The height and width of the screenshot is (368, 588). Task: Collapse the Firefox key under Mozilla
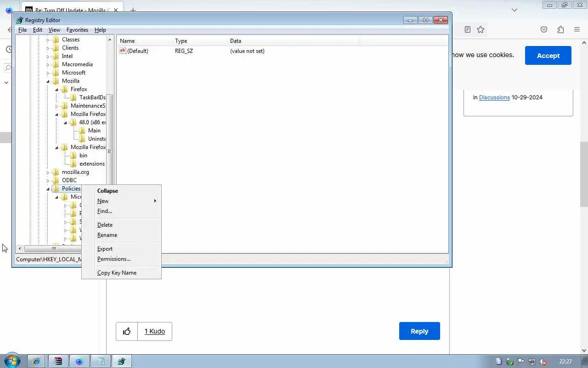pos(57,90)
